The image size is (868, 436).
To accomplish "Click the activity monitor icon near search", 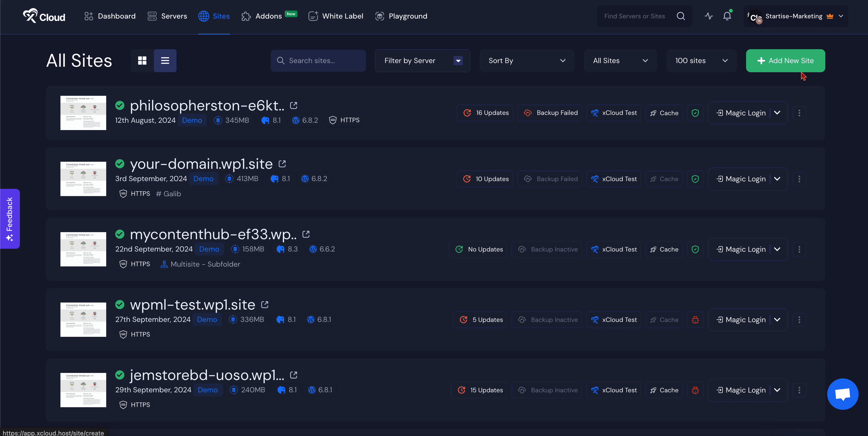I will (x=709, y=15).
